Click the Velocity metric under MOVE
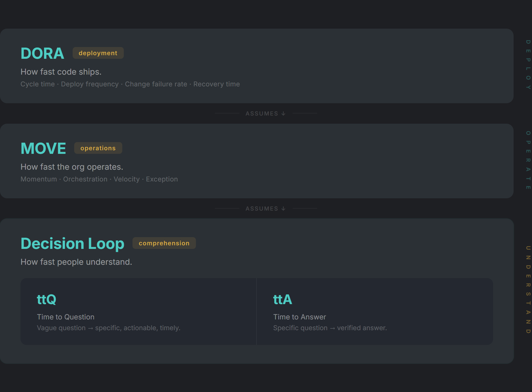Image resolution: width=532 pixels, height=392 pixels. 127,179
